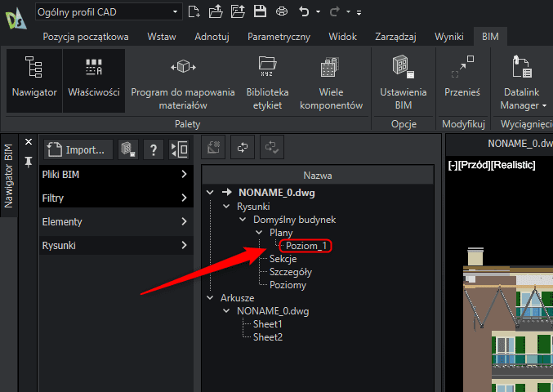Open the redo history dropdown arrow

(348, 12)
